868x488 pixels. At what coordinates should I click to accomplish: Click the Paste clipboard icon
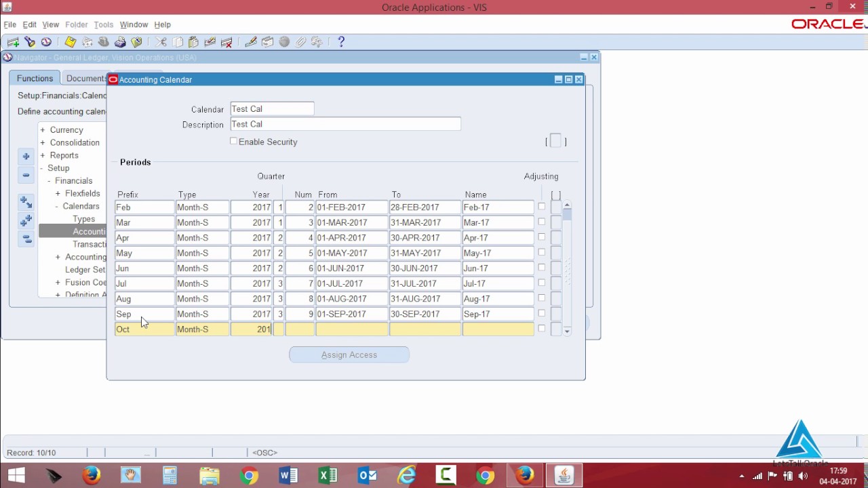click(194, 42)
